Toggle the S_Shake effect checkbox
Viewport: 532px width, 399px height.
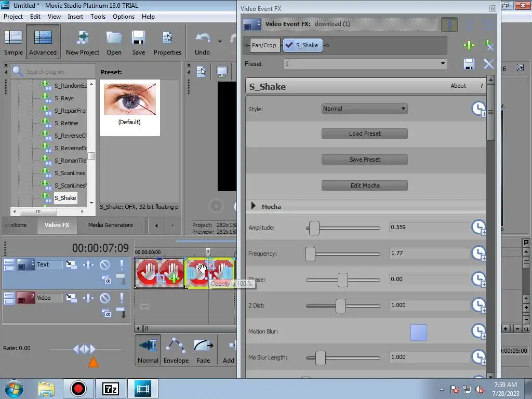pos(289,45)
